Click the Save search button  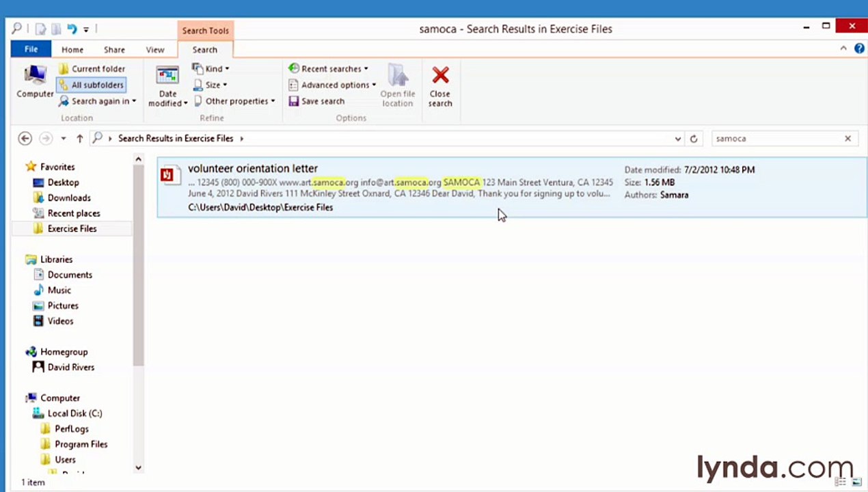[x=316, y=101]
